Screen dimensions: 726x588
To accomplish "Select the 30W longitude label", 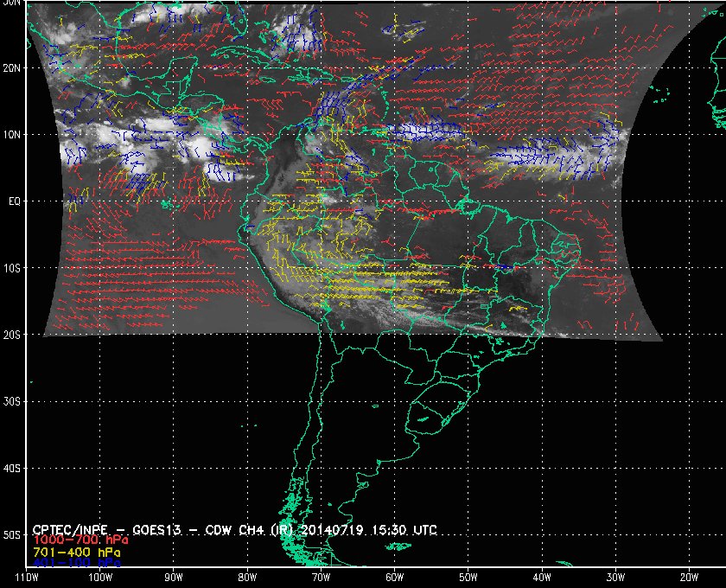I will click(x=615, y=578).
